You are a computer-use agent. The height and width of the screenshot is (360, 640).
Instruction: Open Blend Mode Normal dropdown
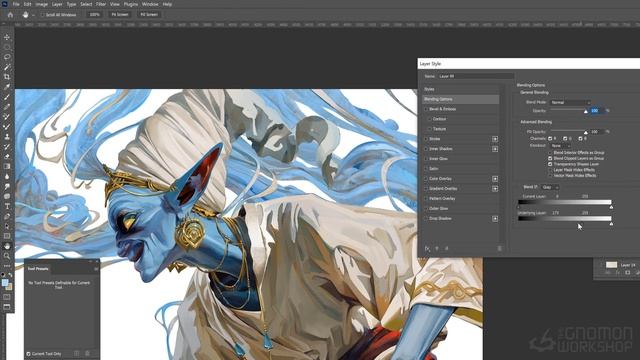[x=570, y=102]
